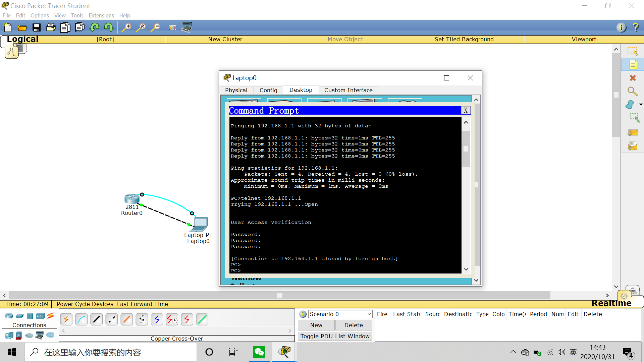
Task: Choose the Console cable connection icon
Action: [82, 319]
